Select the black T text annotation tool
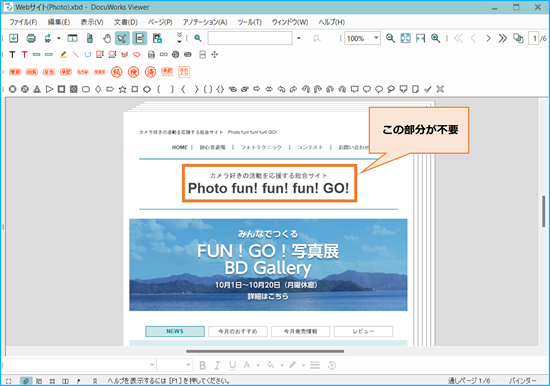Viewport: 550px width, 386px height. [x=12, y=54]
